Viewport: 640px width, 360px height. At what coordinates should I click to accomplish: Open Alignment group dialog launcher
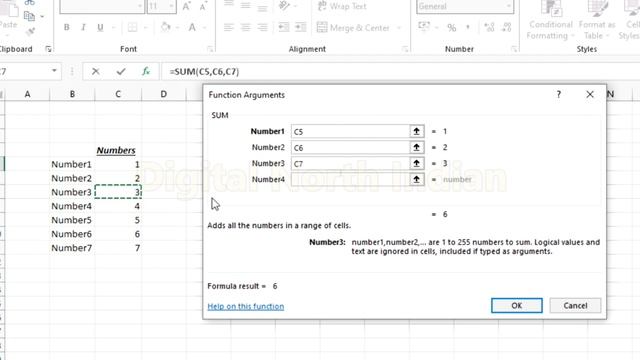[x=405, y=49]
